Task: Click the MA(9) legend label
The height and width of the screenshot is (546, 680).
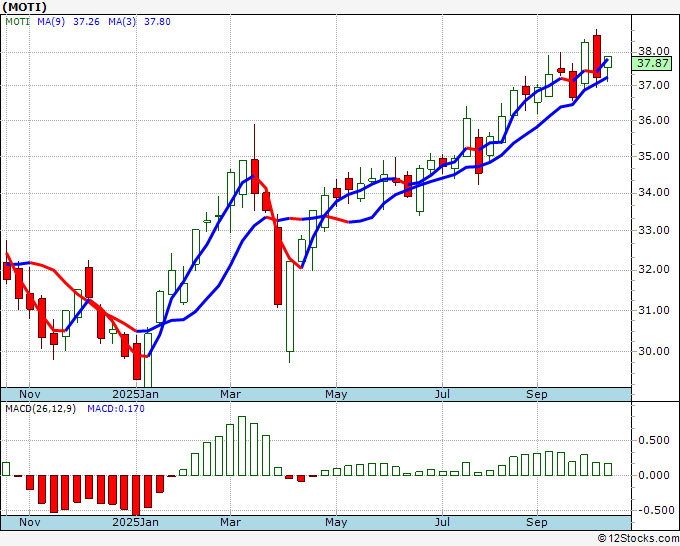Action: (x=51, y=22)
